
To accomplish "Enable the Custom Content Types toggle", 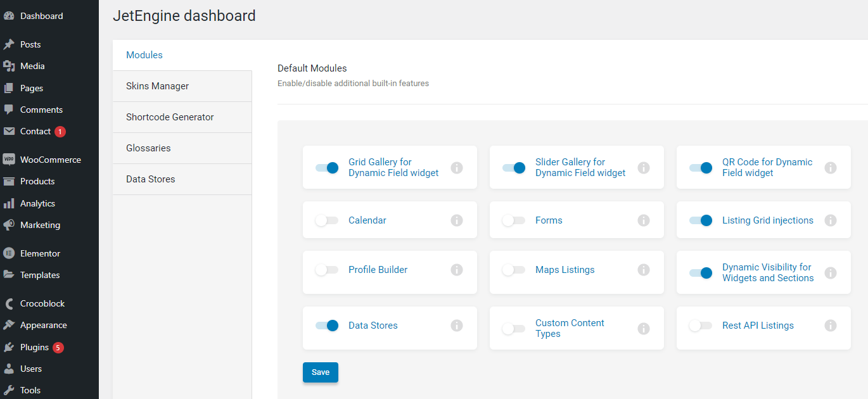I will click(514, 329).
